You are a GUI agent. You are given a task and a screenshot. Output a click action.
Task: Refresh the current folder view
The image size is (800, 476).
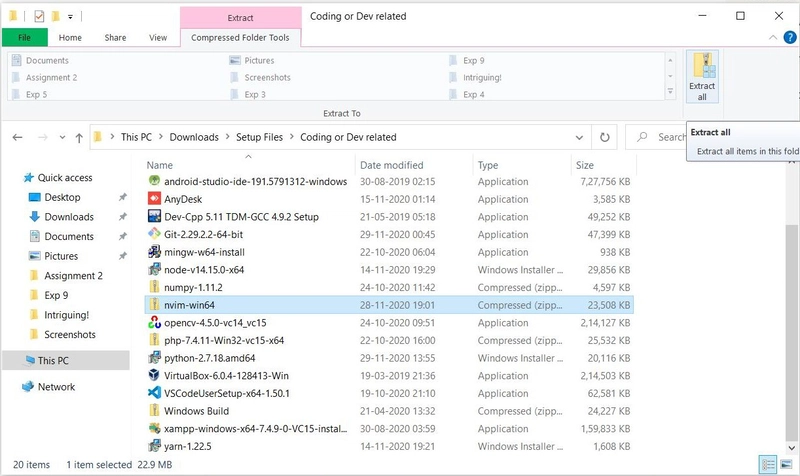pos(604,137)
